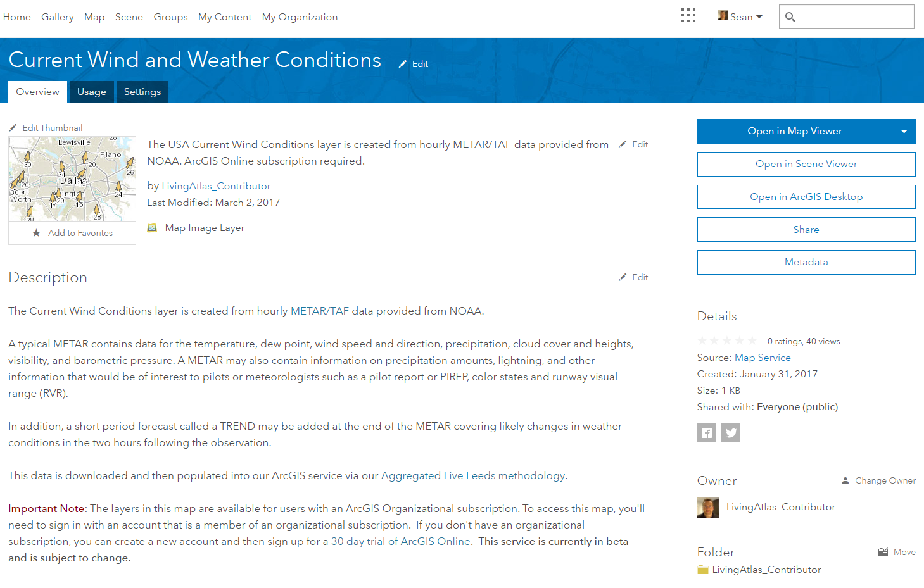The height and width of the screenshot is (588, 924).
Task: Open the Settings tab
Action: coord(142,91)
